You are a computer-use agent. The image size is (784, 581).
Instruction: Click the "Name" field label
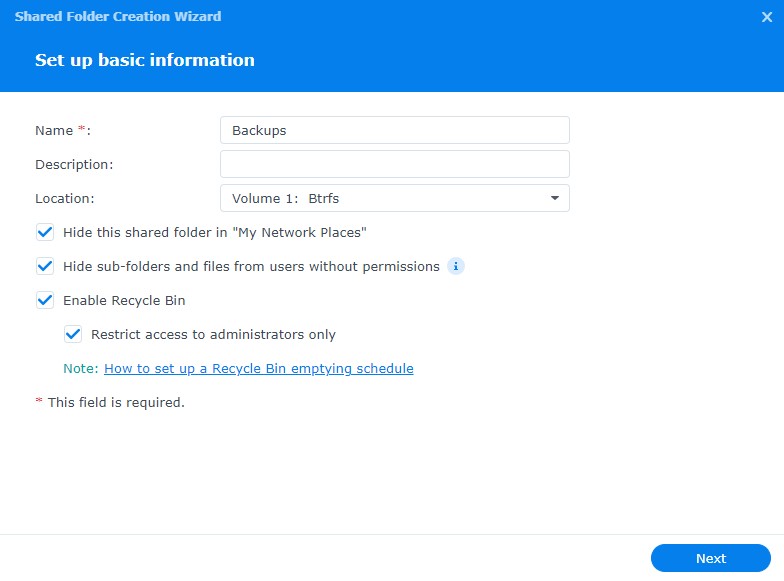54,130
